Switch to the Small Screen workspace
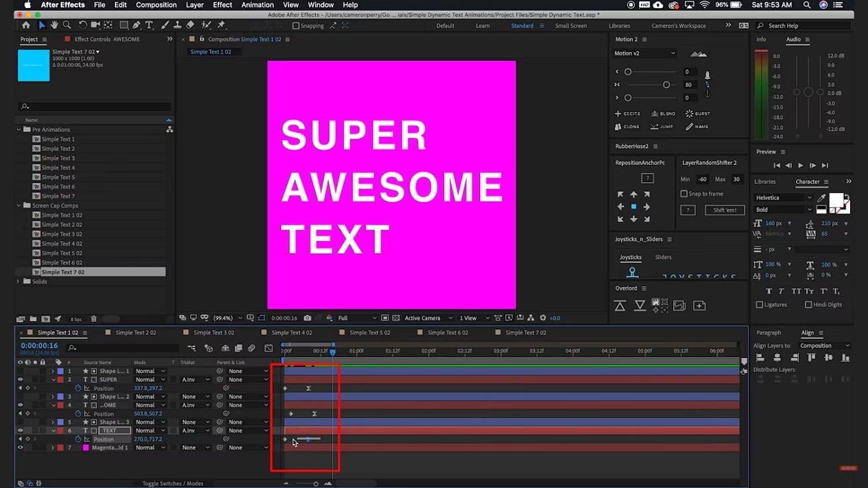This screenshot has width=868, height=488. (x=571, y=26)
